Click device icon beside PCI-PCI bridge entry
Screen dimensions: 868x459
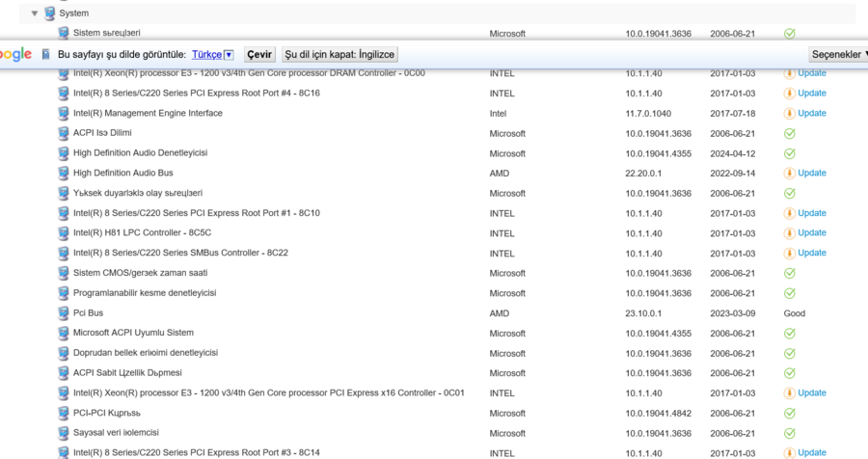(x=64, y=413)
